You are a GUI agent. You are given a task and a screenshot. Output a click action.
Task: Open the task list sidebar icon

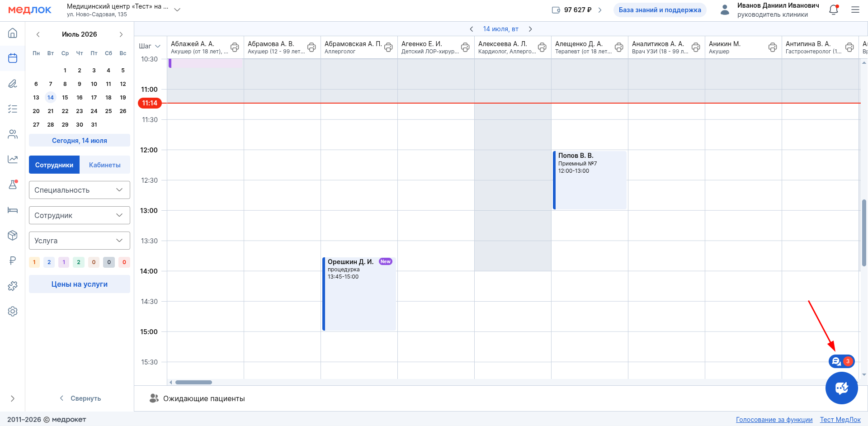coord(13,109)
